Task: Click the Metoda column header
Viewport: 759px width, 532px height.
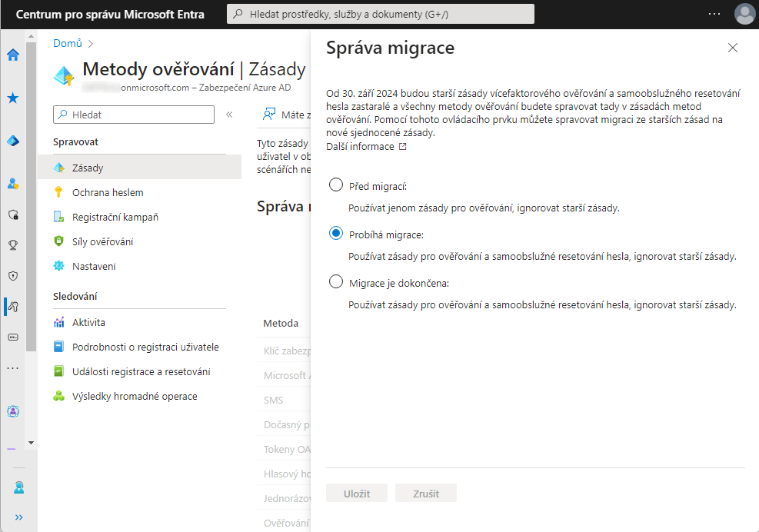Action: coord(281,324)
